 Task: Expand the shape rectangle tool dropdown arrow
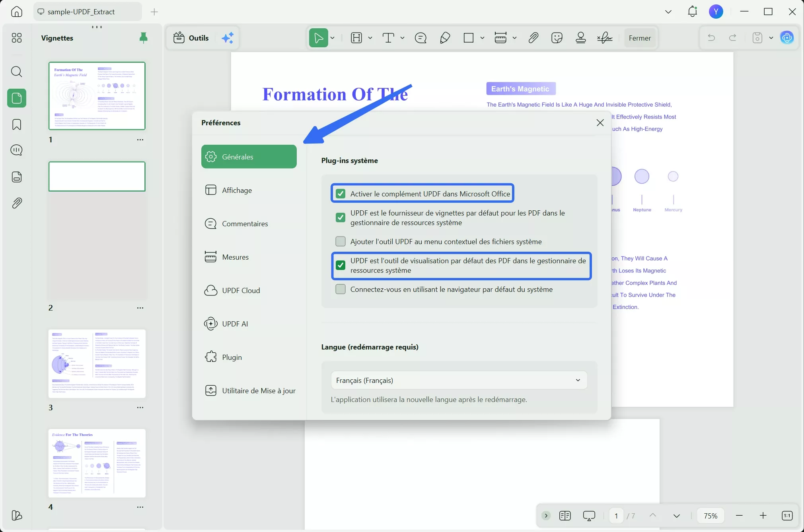tap(482, 38)
